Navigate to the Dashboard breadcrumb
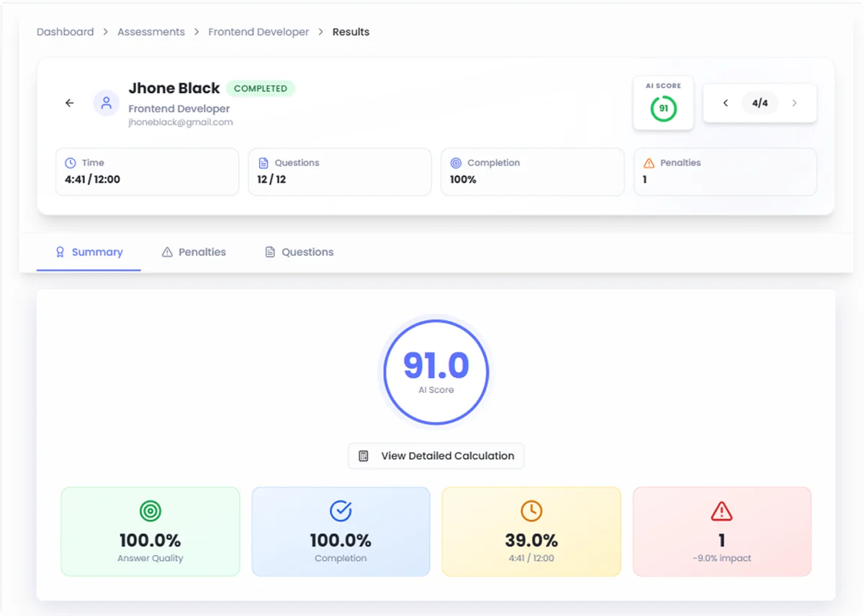This screenshot has height=616, width=864. [x=66, y=32]
